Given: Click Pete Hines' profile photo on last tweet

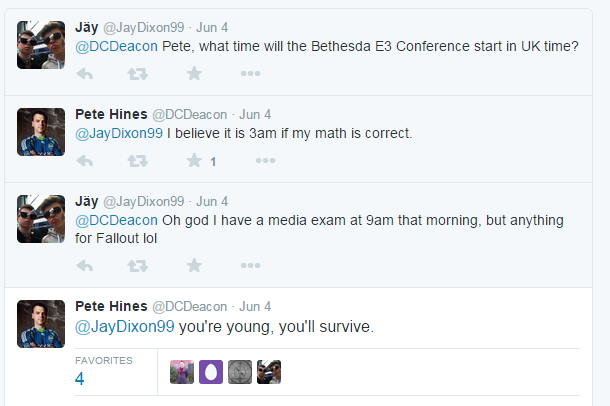Looking at the screenshot, I should (41, 323).
